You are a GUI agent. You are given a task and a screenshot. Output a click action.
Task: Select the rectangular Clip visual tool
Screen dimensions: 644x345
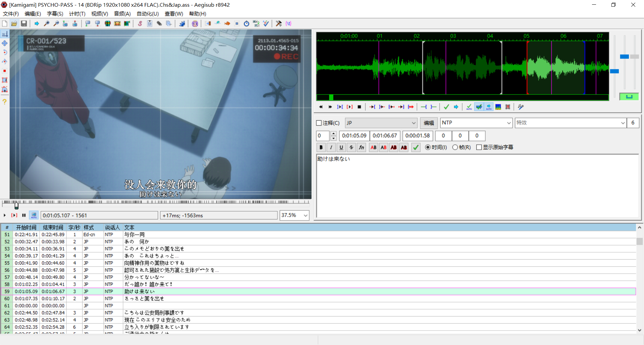click(5, 80)
